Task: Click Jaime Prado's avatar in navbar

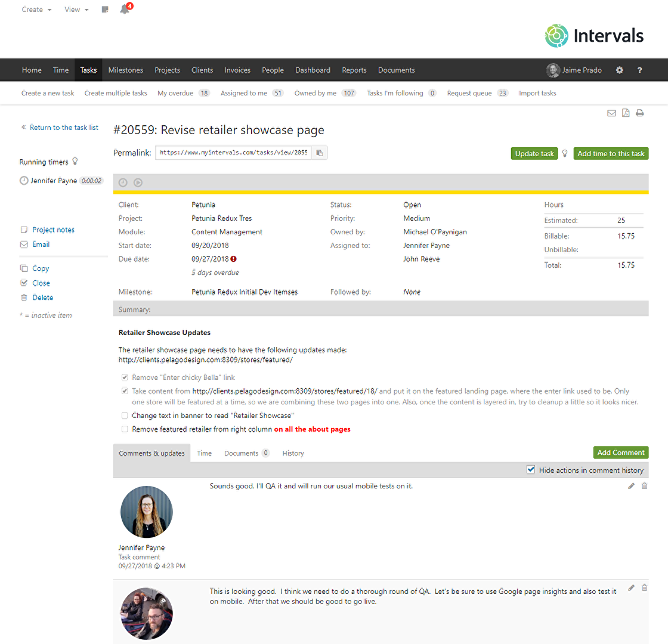Action: pyautogui.click(x=553, y=70)
